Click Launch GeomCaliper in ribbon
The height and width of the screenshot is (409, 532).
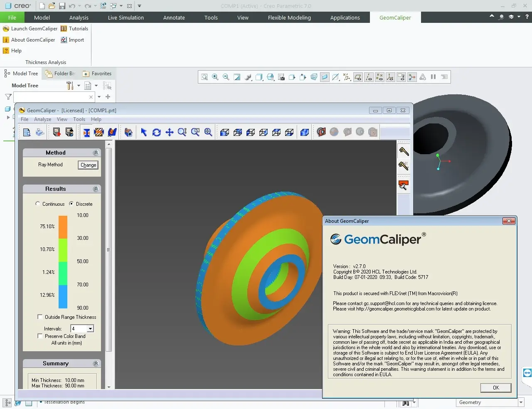coord(30,29)
